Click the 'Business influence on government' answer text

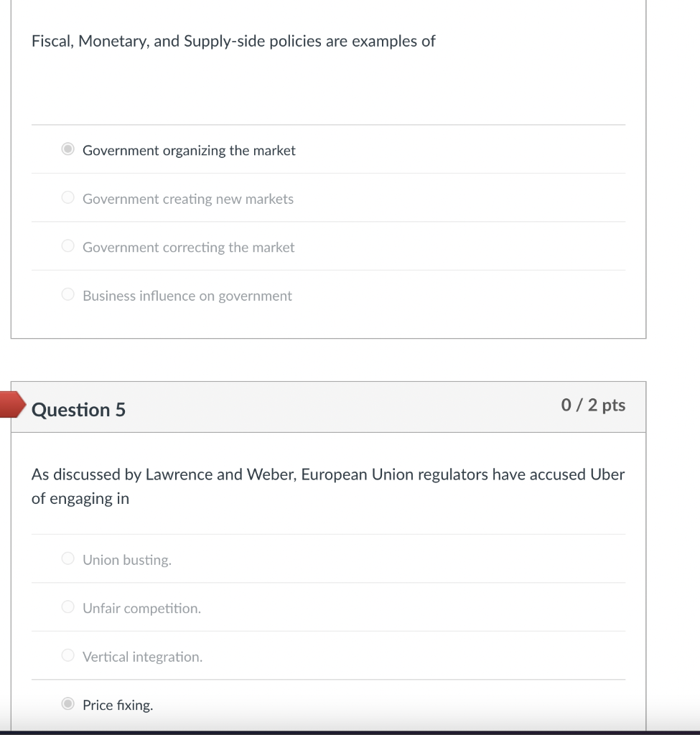coord(187,296)
